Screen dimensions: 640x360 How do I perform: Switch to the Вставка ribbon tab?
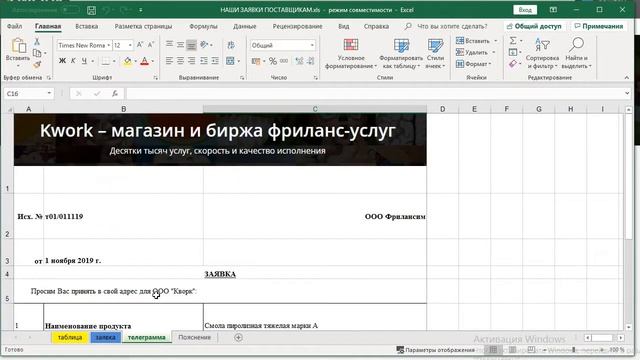[87, 26]
